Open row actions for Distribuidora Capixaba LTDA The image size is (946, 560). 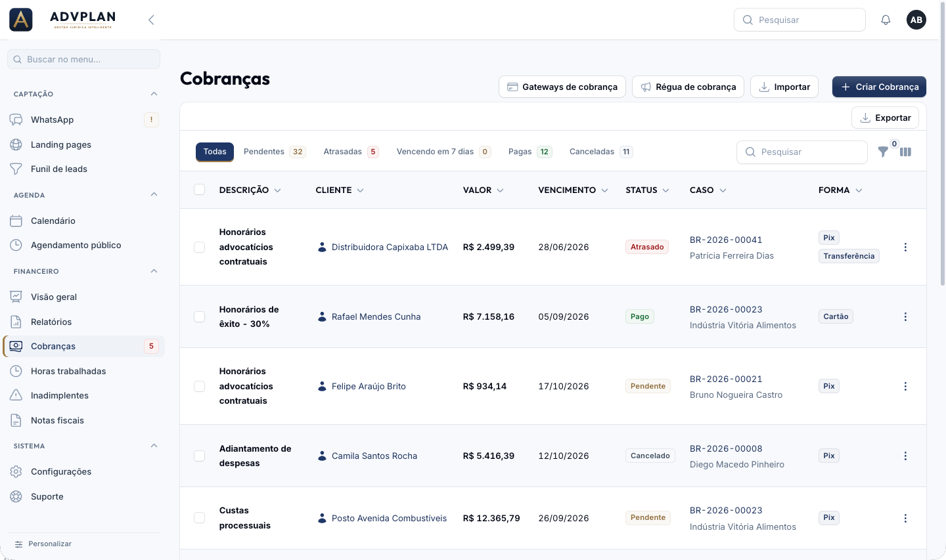(x=905, y=247)
